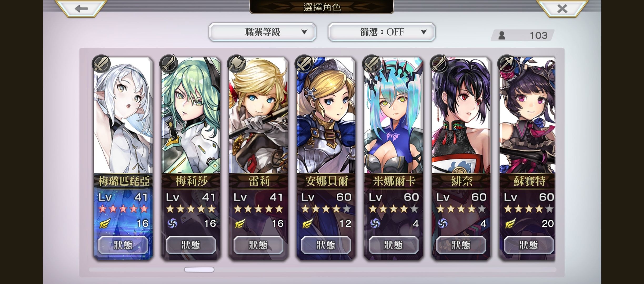The image size is (644, 284).
Task: Click the sword job icon on 梅璐匹琵亞's card
Action: (x=101, y=64)
